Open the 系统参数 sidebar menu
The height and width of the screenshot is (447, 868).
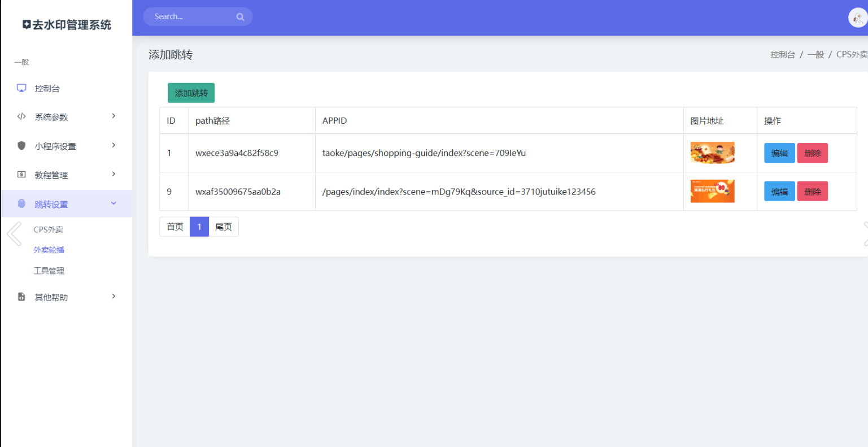(x=67, y=117)
